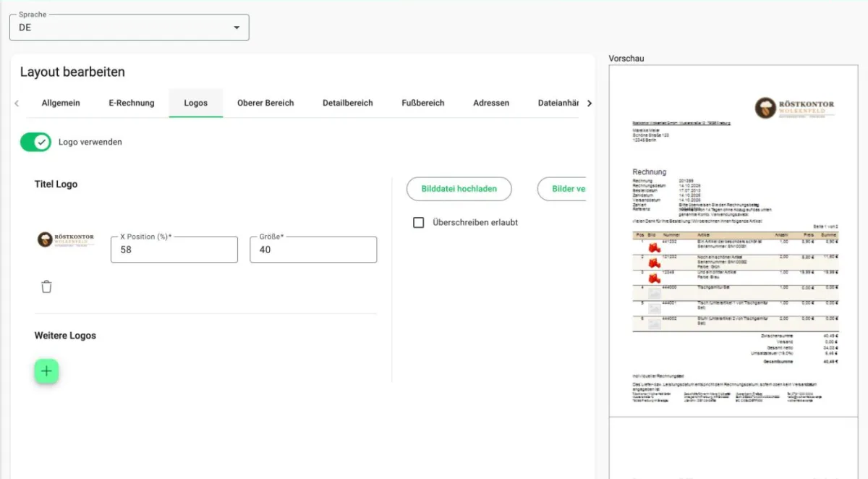
Task: Switch to the Allgemein tab
Action: point(61,103)
